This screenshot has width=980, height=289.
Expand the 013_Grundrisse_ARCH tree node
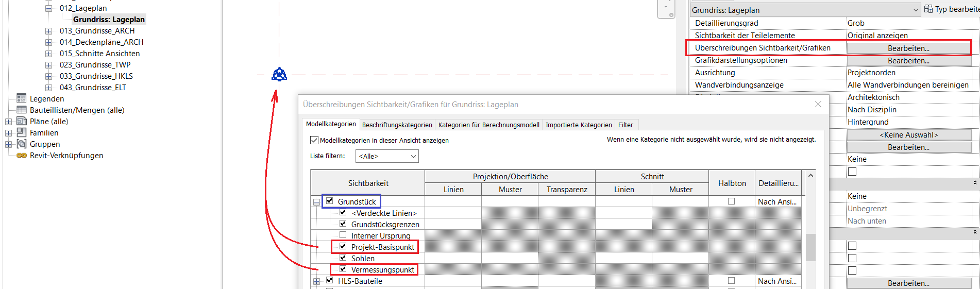(x=48, y=31)
